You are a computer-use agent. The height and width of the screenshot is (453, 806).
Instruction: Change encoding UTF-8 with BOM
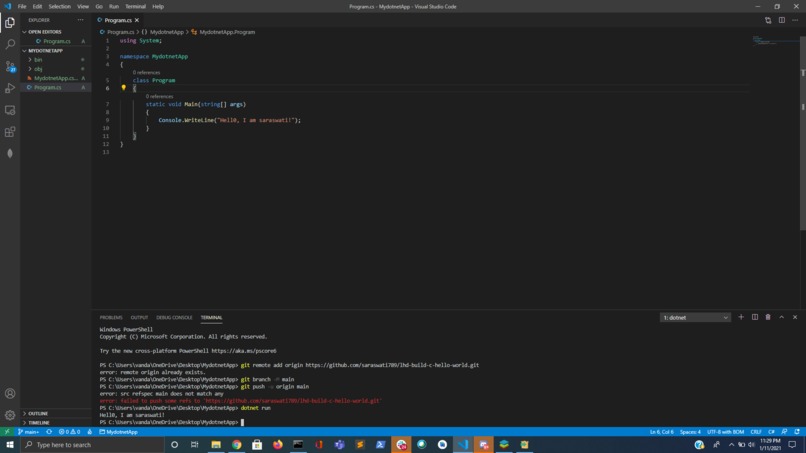[725, 432]
